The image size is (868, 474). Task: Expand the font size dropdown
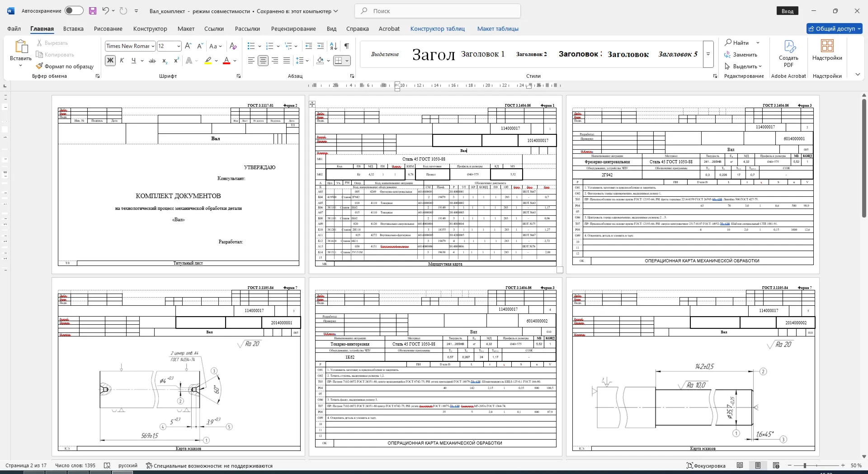(179, 46)
